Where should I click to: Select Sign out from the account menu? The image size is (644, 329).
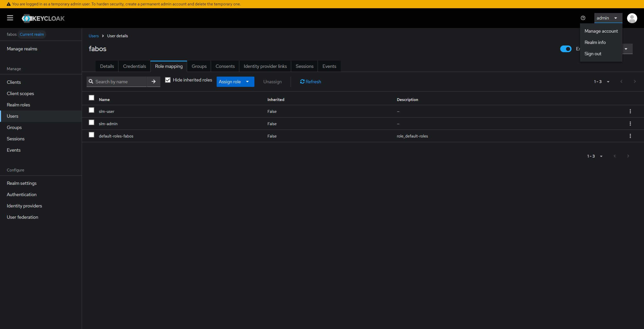point(593,54)
